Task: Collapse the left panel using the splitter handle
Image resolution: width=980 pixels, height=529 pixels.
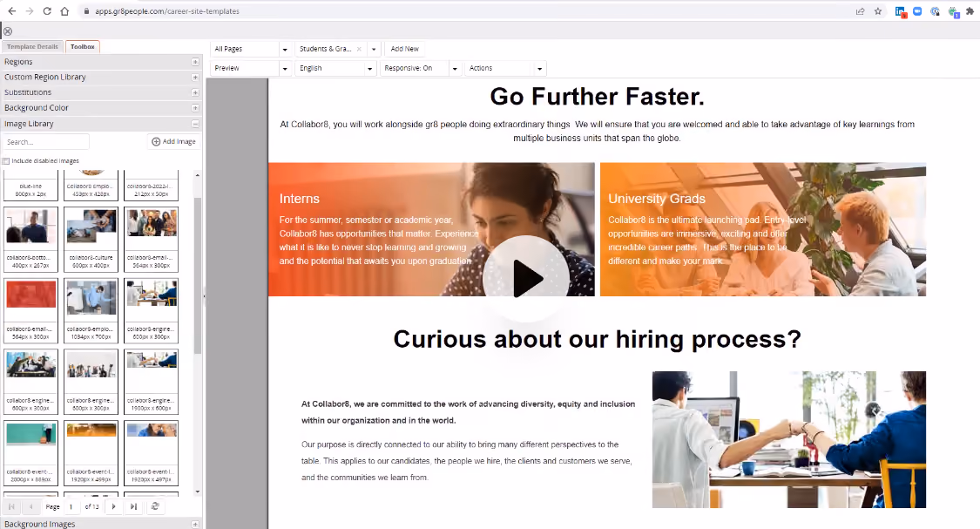Action: pos(205,296)
